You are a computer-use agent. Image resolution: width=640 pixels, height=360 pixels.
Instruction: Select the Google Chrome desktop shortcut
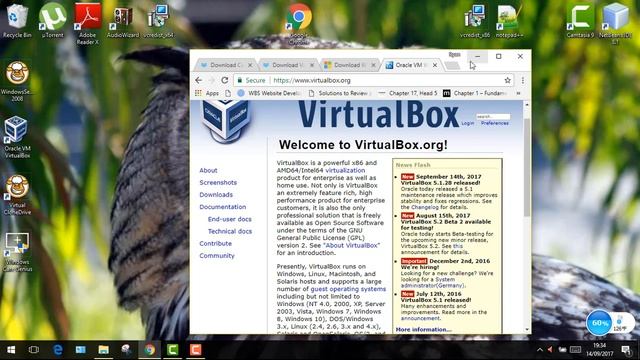[x=299, y=24]
